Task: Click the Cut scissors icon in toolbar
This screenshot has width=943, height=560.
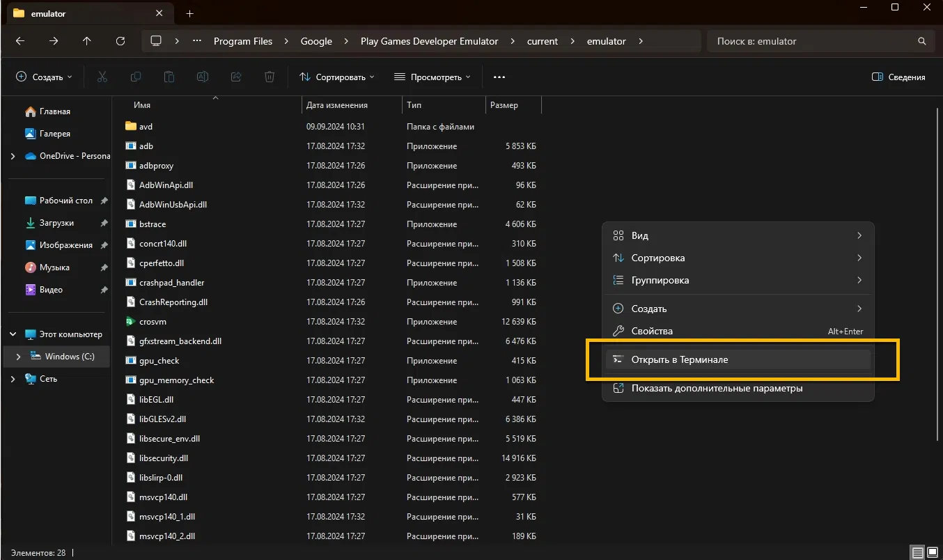Action: (x=102, y=77)
